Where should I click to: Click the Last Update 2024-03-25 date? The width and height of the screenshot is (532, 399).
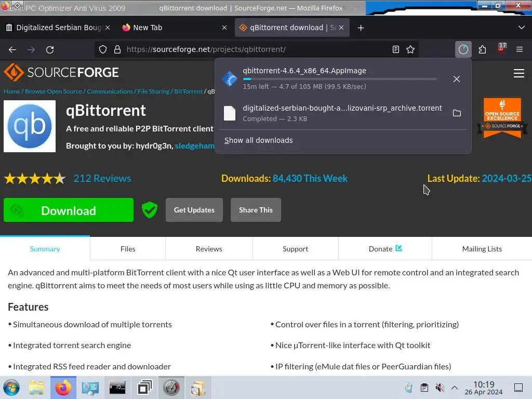pos(507,179)
